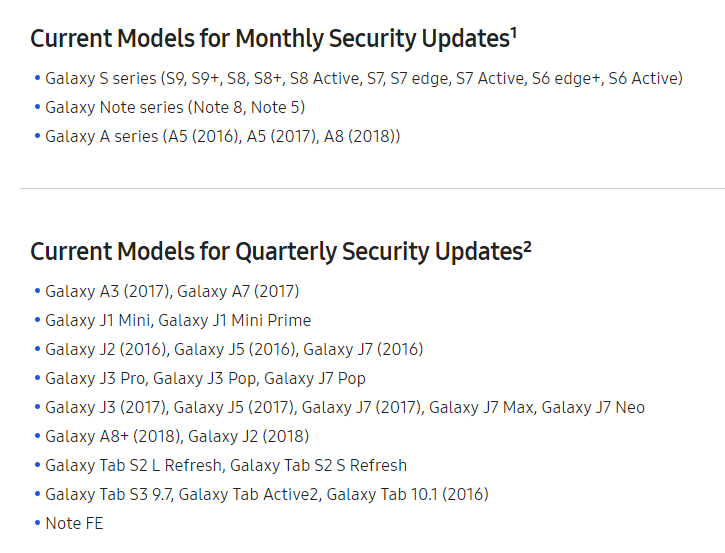Open footnote 2 beside Quarterly Security Updates
This screenshot has height=553, width=725.
(527, 245)
